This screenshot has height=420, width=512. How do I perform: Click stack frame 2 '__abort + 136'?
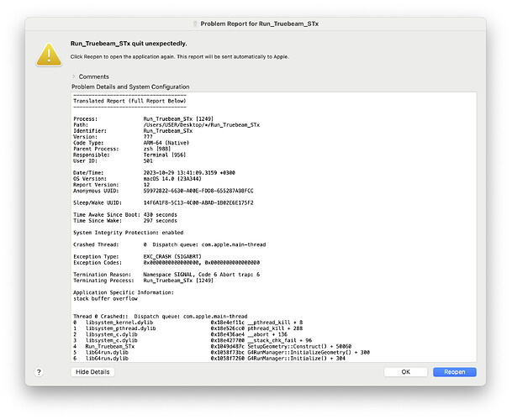180,334
